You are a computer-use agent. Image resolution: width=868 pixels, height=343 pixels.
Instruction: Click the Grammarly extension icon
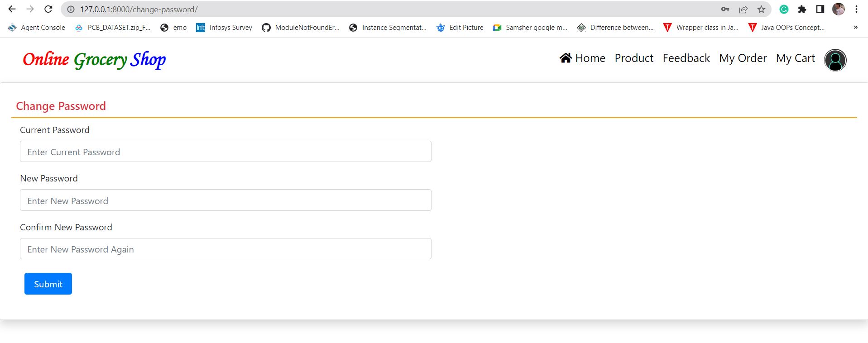pyautogui.click(x=784, y=9)
